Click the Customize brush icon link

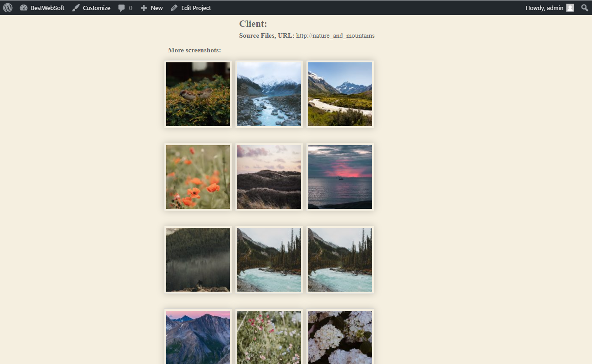point(91,8)
